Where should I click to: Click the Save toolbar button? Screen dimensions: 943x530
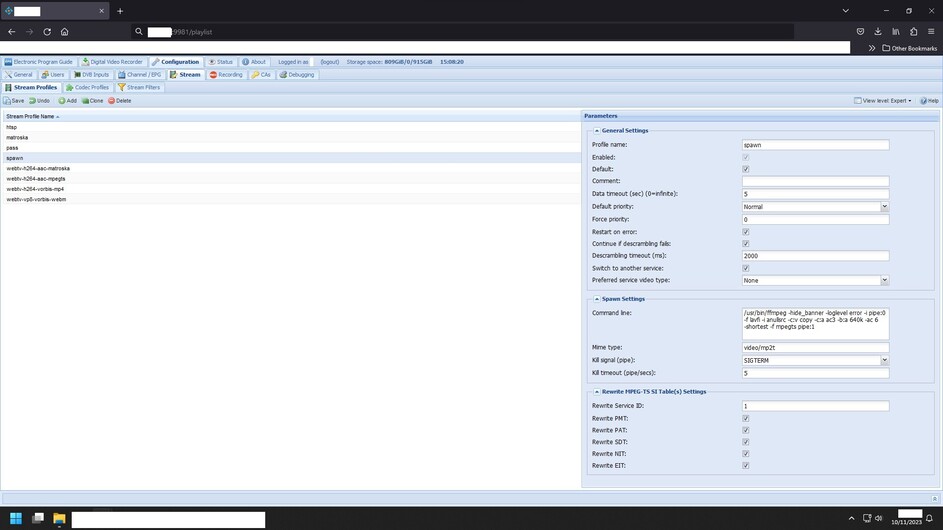point(14,100)
